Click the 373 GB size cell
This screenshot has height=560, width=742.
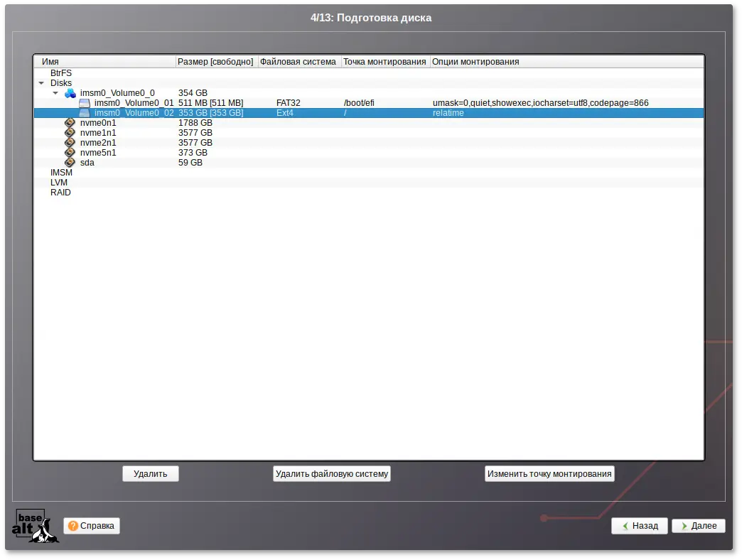coord(193,153)
